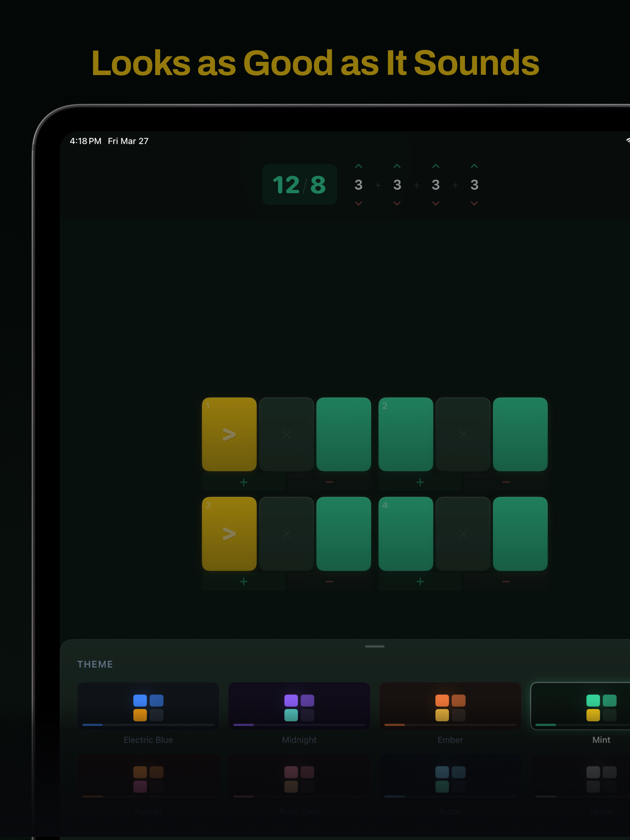630x840 pixels.
Task: Decrease the second beat group's count with down chevron
Action: [397, 204]
